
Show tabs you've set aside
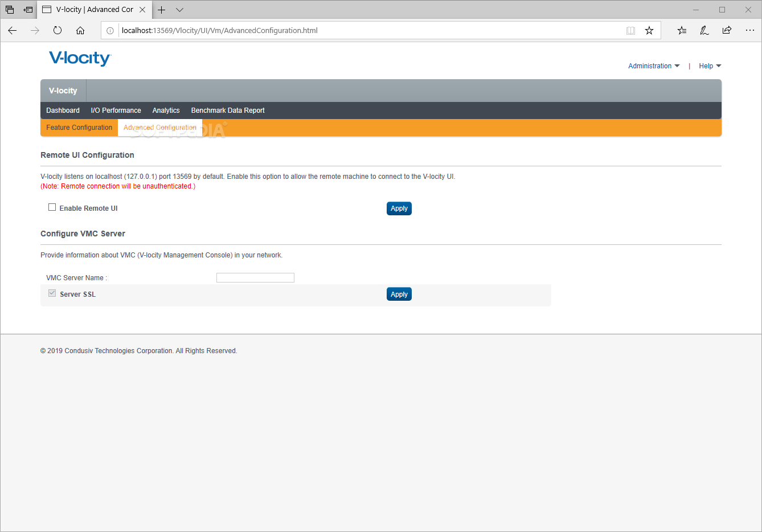pos(10,10)
